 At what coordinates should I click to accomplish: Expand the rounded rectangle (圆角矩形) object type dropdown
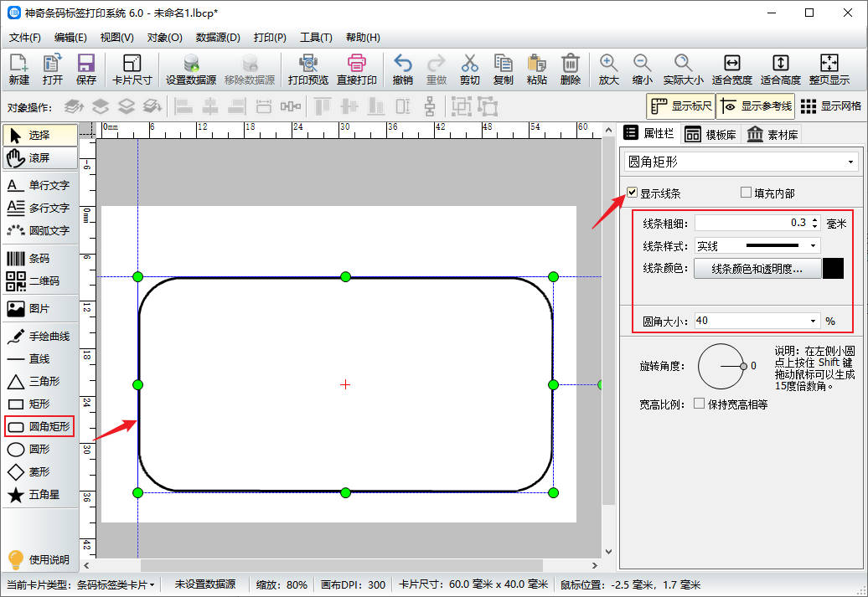point(851,162)
